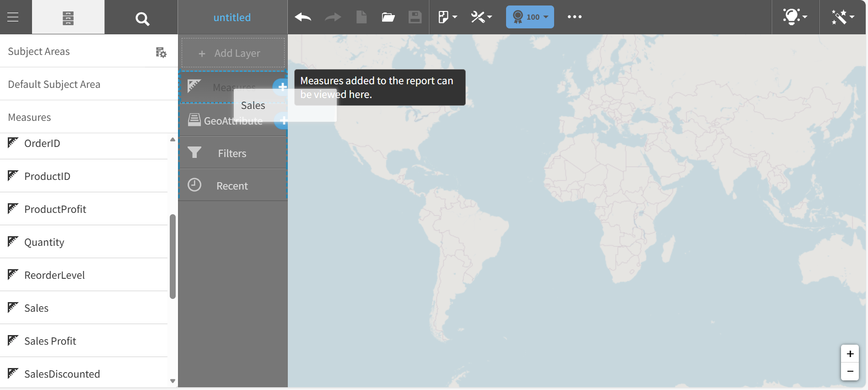Open the hamburger menu
Viewport: 868px width, 390px height.
coord(13,17)
